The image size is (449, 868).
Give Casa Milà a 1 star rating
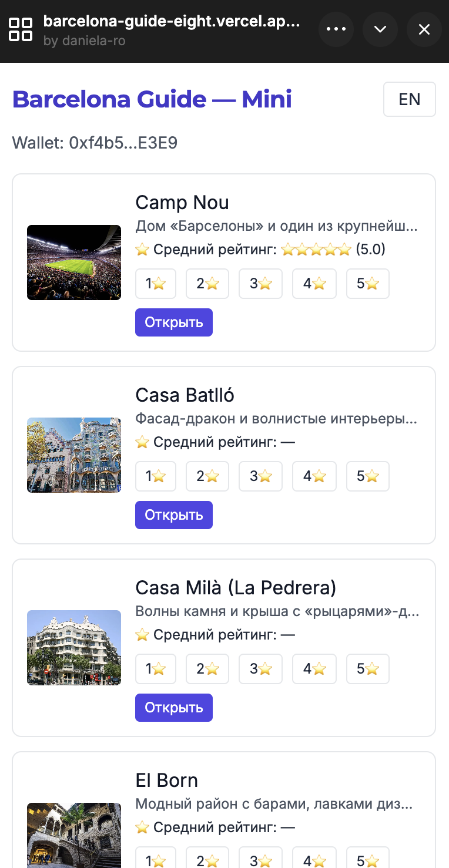coord(156,669)
